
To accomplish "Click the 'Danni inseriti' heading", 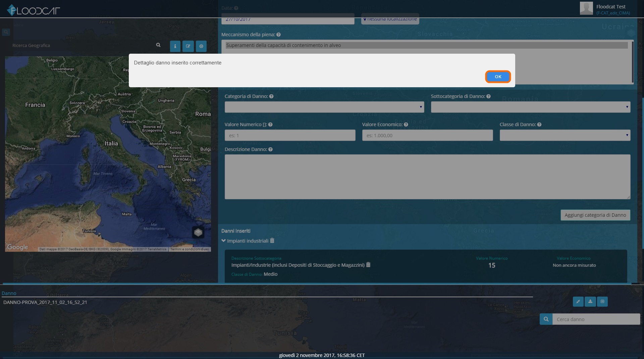I will pyautogui.click(x=236, y=231).
